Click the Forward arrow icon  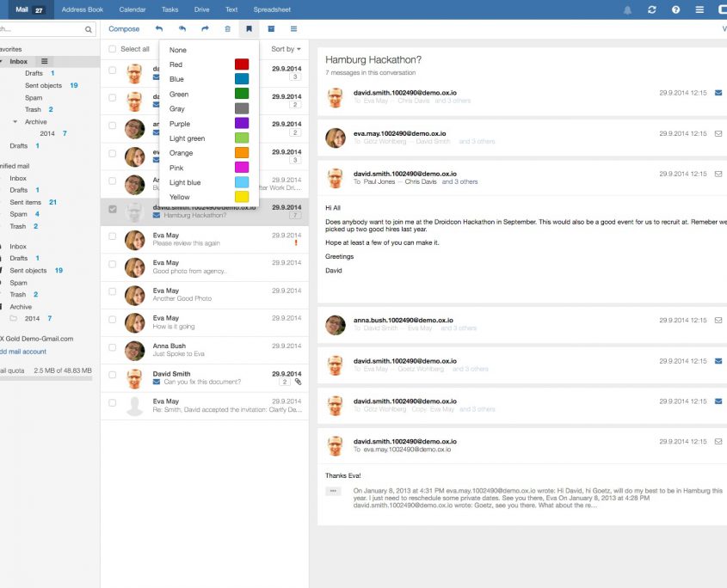[205, 28]
